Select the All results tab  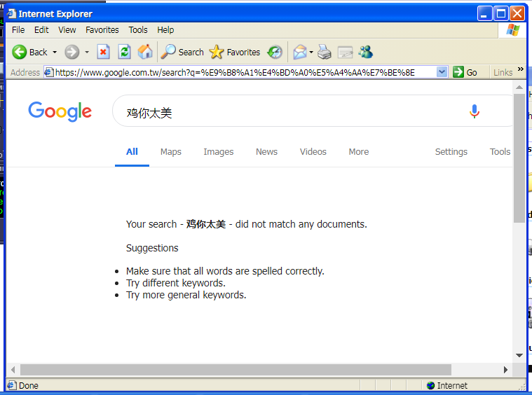tap(132, 152)
